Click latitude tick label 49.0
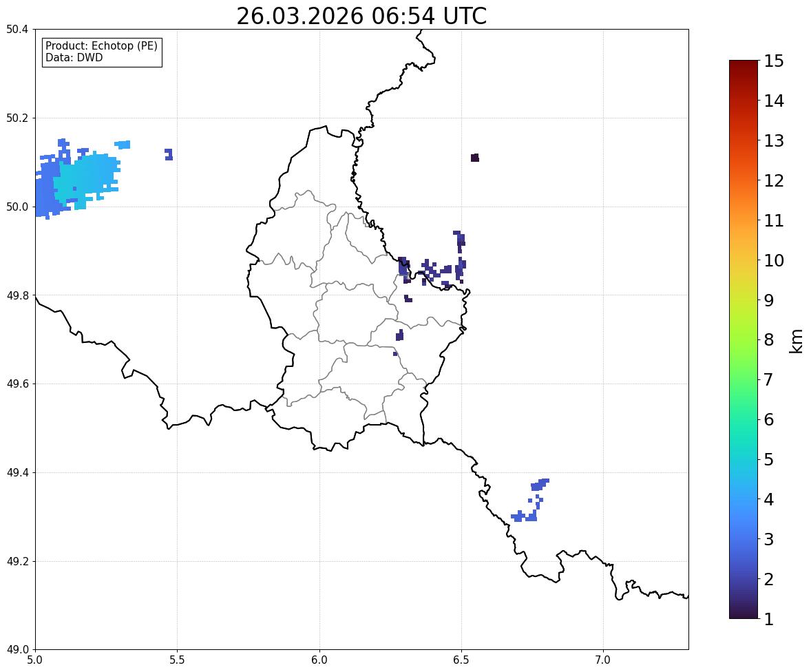This screenshot has width=811, height=672. [17, 650]
